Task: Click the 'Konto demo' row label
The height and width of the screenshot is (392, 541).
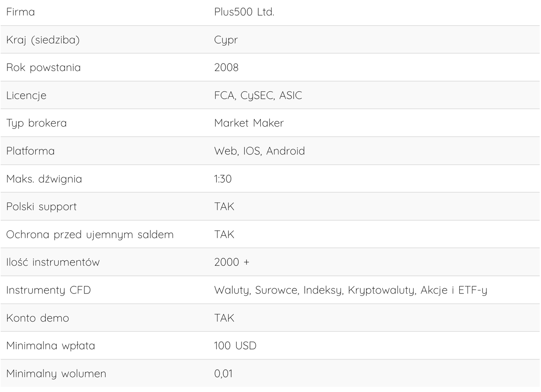Action: click(38, 318)
